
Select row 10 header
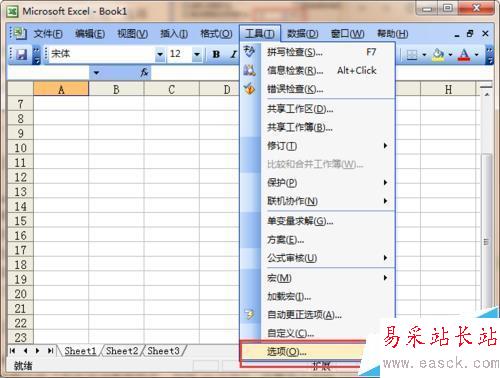pyautogui.click(x=20, y=148)
